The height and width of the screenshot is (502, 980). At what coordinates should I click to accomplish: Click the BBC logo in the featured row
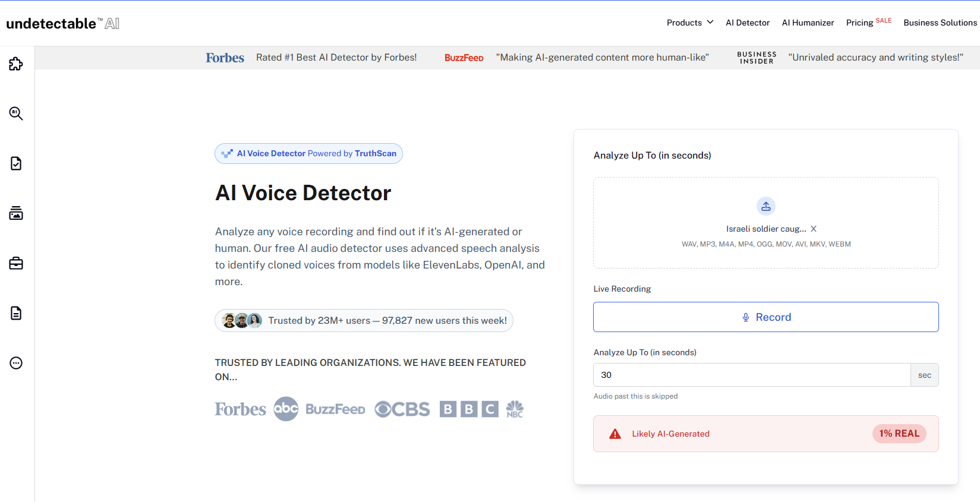pos(469,409)
